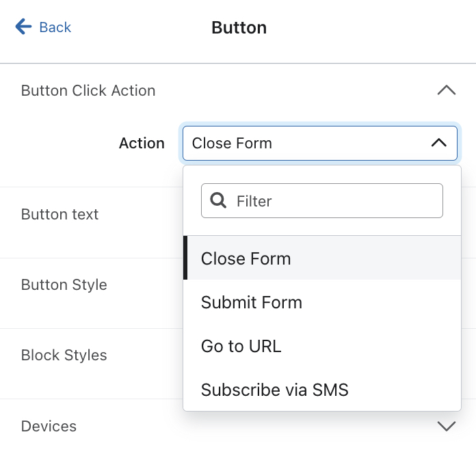Click the back arrow icon

[23, 27]
